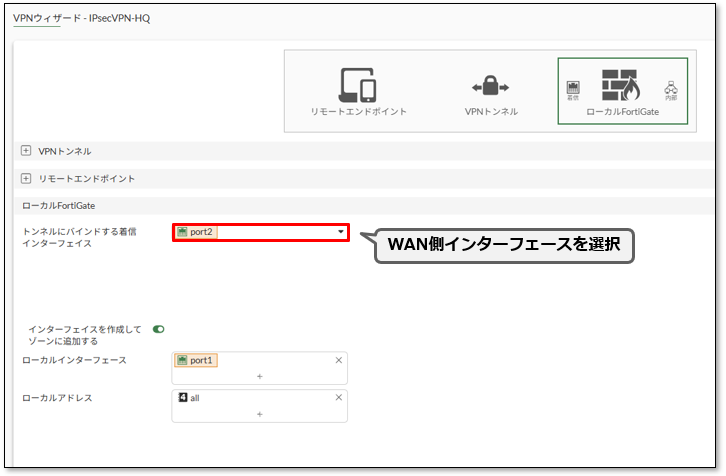726x476 pixels.
Task: Click the 'all' address object icon
Action: coord(182,397)
